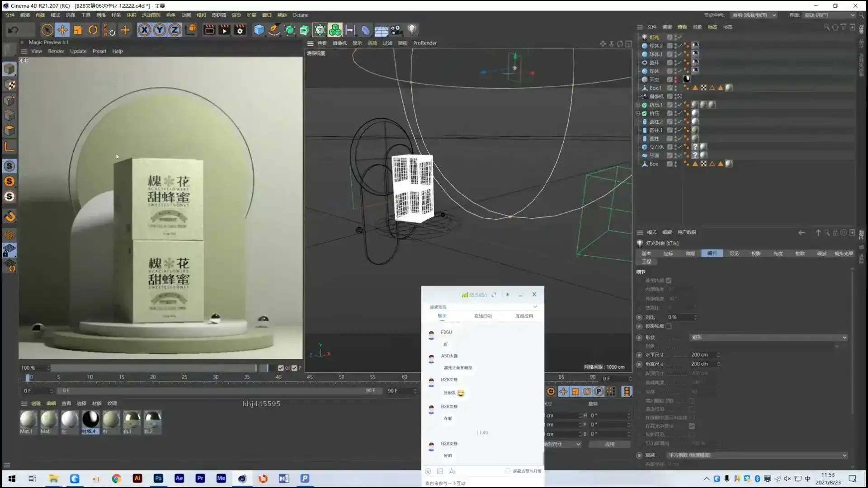Open the 衰减 falloff dropdown
The image size is (868, 488).
(x=757, y=455)
